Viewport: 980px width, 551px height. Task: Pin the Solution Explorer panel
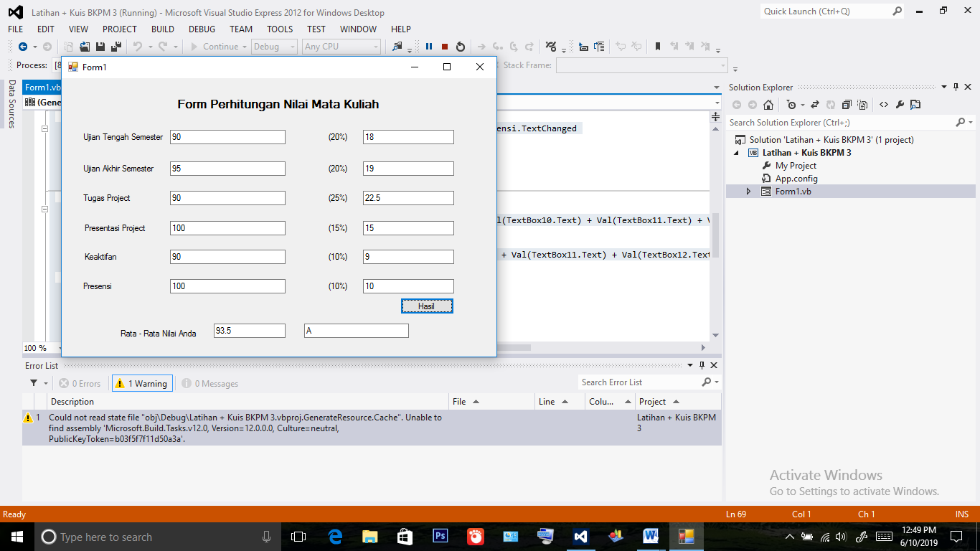click(x=956, y=88)
